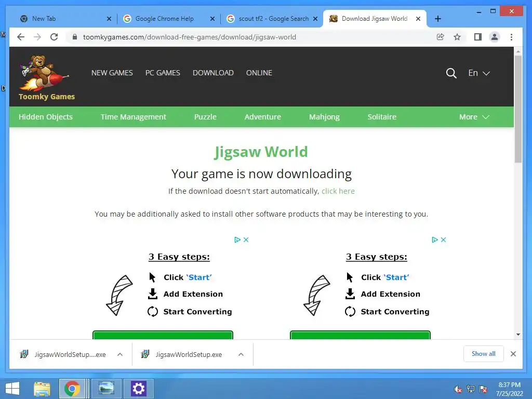
Task: View site information via the lock icon
Action: [75, 37]
